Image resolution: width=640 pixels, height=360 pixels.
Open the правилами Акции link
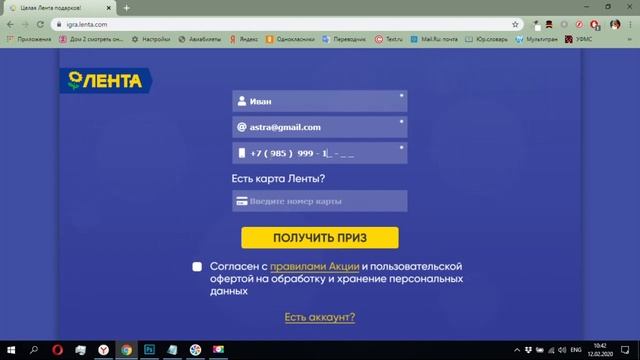pyautogui.click(x=315, y=267)
